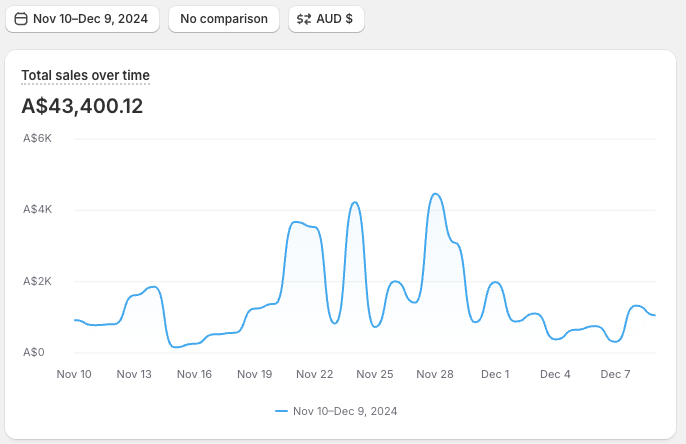The image size is (686, 444).
Task: Click the Dec 4 x-axis label
Action: point(555,374)
